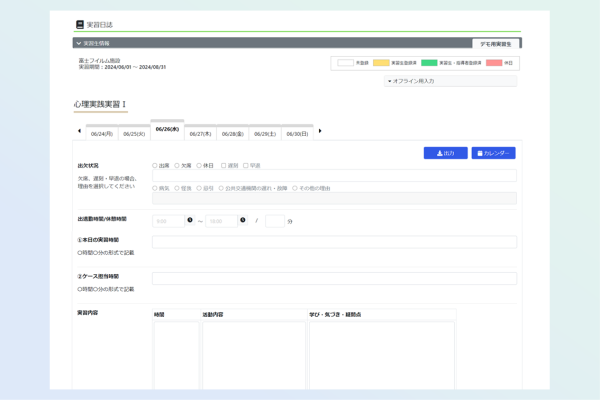Open the カレンダー calendar button
The height and width of the screenshot is (400, 600).
pos(493,153)
